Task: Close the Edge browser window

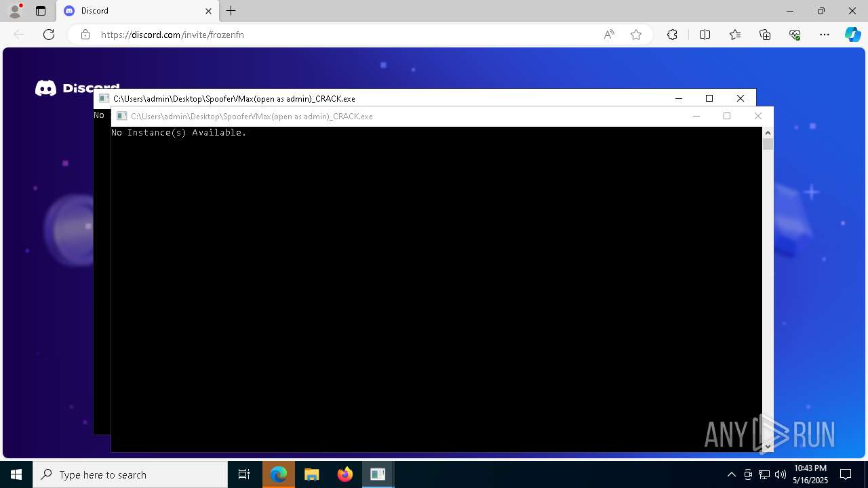Action: tap(852, 11)
